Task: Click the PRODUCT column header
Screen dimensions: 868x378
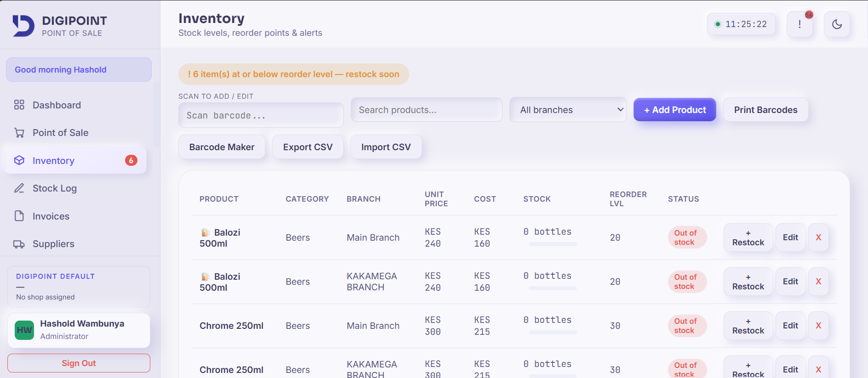Action: click(x=219, y=199)
